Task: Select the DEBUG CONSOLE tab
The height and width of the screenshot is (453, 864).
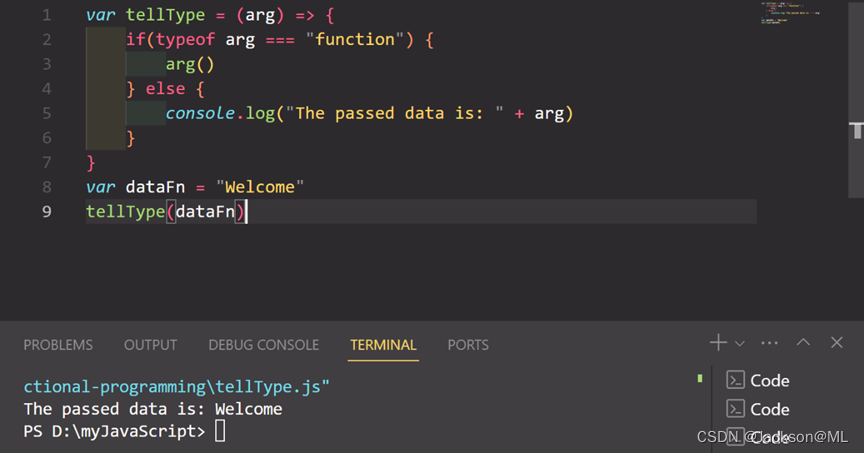Action: coord(263,345)
